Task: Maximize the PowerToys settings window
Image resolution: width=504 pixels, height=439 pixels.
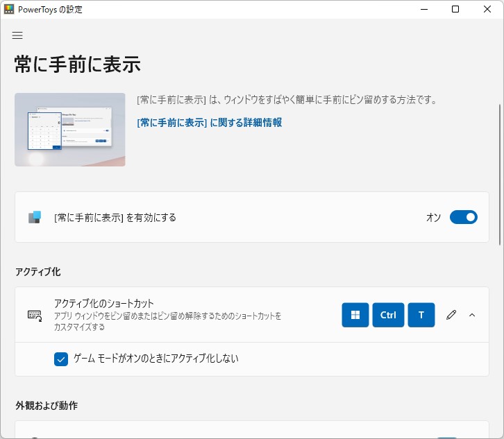Action: (x=455, y=9)
